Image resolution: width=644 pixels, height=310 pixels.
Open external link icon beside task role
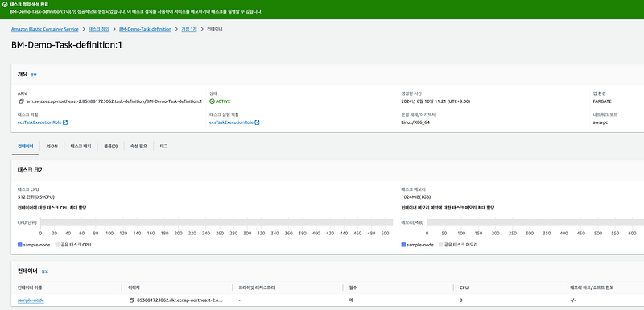pos(65,122)
